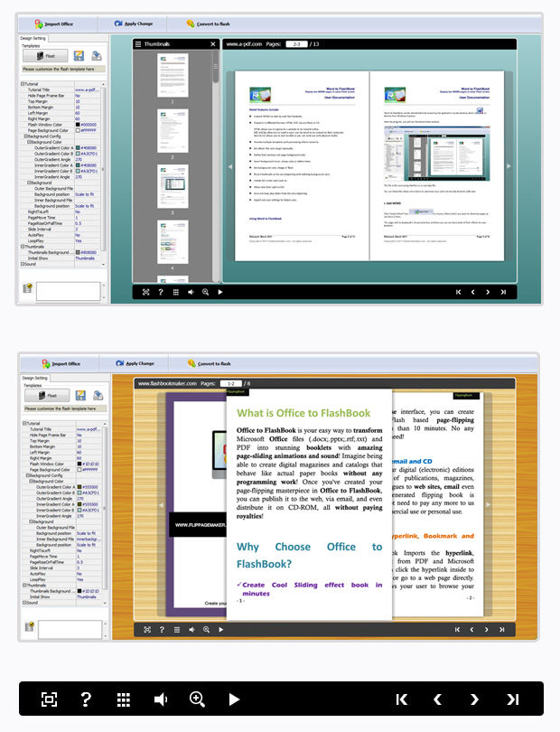Open help in upper window's player bar
Image resolution: width=560 pixels, height=732 pixels.
tap(161, 292)
